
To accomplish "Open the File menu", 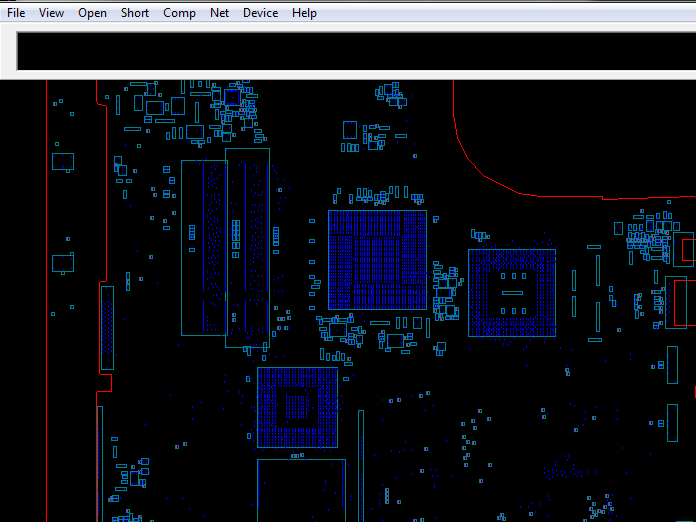I will click(x=16, y=13).
